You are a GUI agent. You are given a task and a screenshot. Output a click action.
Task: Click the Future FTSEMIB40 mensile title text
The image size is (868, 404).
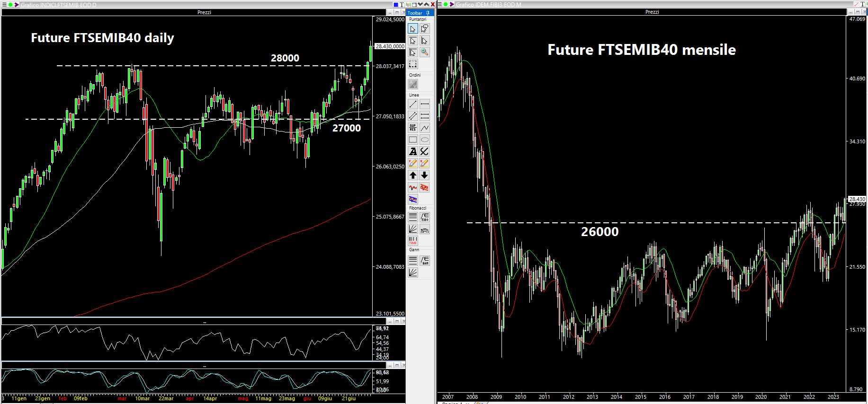(642, 50)
